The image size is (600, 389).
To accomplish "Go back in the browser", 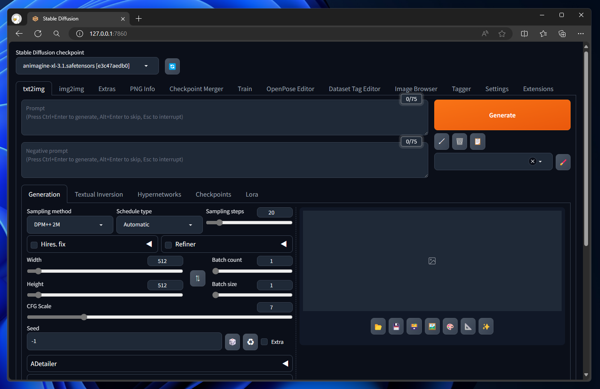I will pyautogui.click(x=19, y=34).
